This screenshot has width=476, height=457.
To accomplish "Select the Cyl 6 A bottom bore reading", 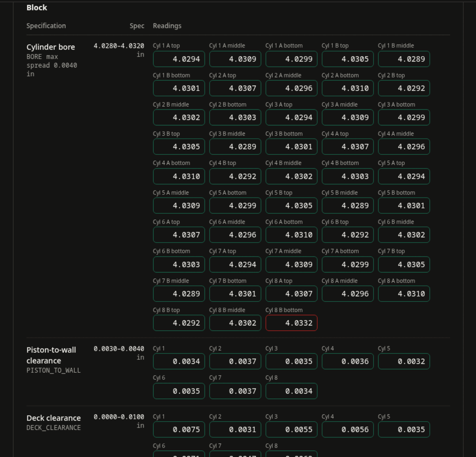I will pos(291,235).
